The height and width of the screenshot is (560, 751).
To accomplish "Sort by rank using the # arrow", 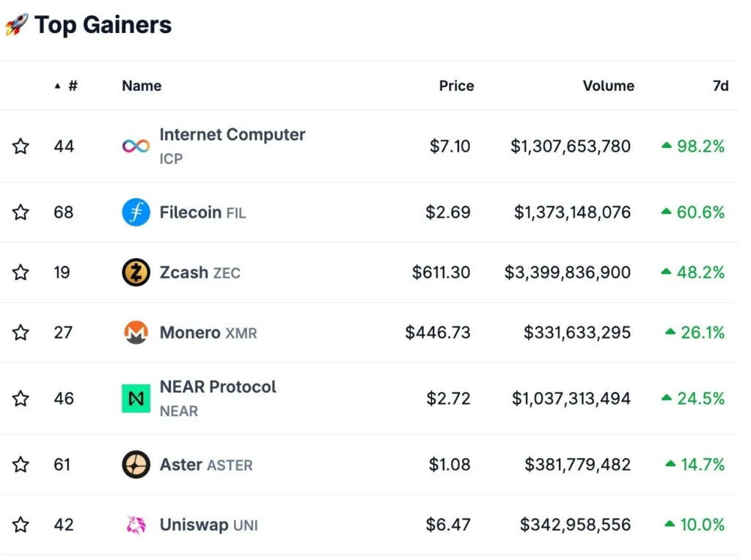I will 66,86.
